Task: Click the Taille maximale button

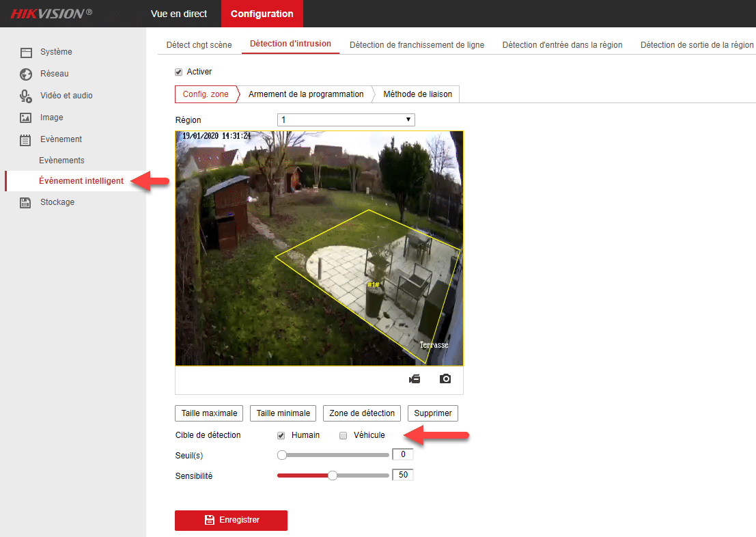Action: [x=209, y=413]
